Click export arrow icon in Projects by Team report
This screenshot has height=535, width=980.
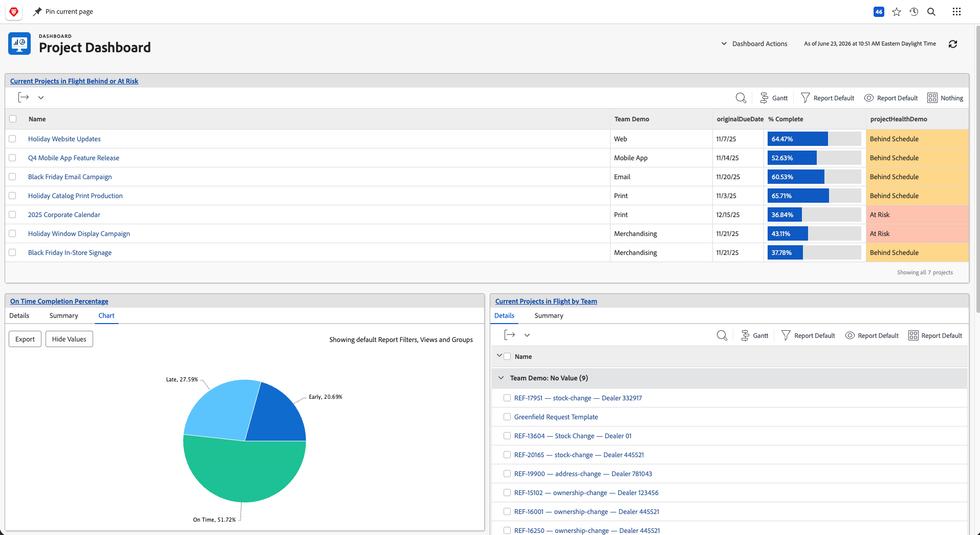[x=510, y=335]
